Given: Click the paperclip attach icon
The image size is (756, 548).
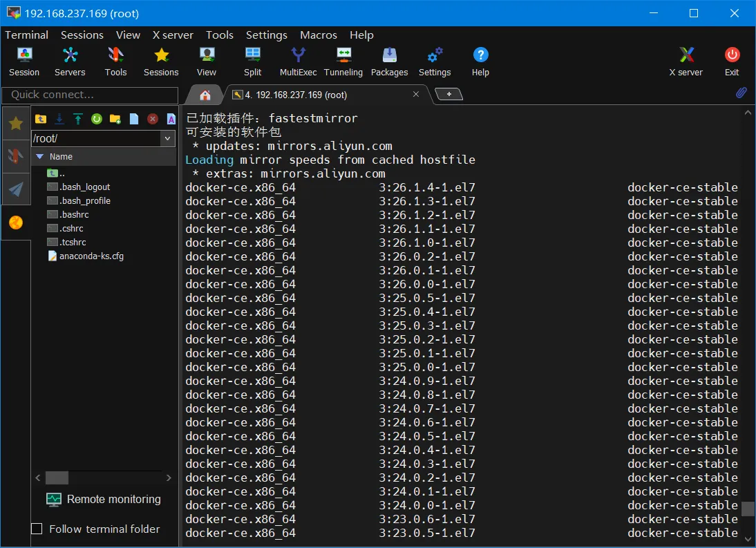Looking at the screenshot, I should (x=741, y=93).
